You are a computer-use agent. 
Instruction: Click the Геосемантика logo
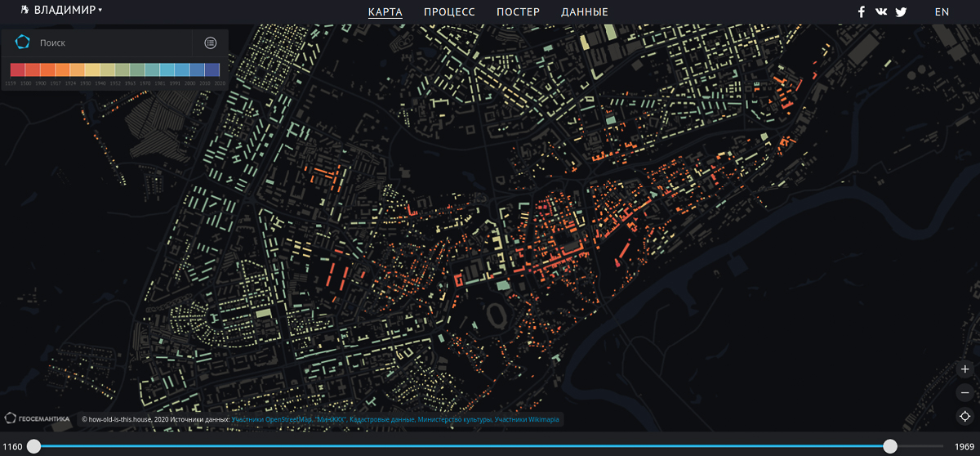tap(38, 418)
